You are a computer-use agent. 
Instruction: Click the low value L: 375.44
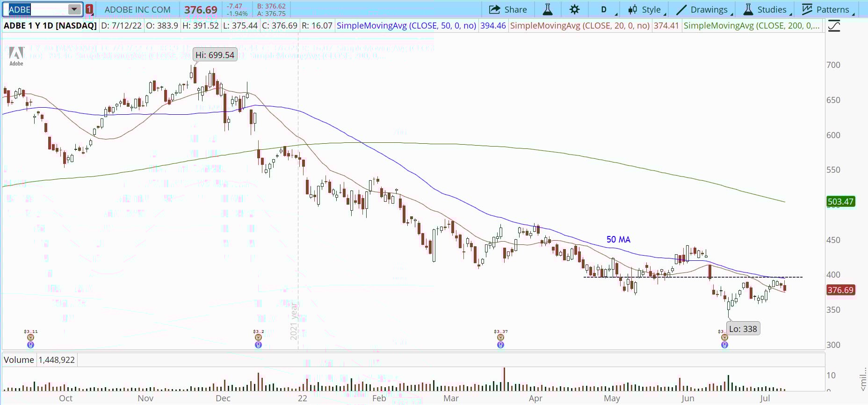[240, 26]
